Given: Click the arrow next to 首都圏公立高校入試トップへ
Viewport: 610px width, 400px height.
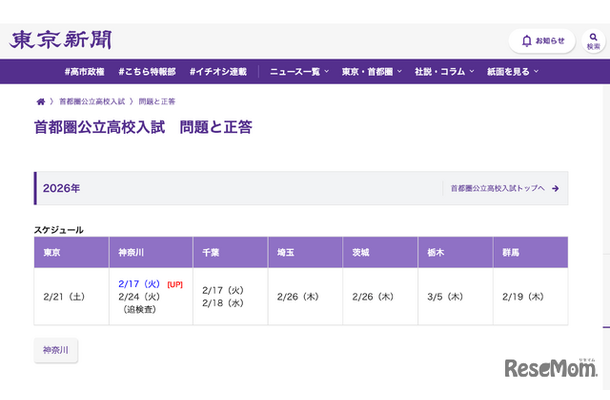Looking at the screenshot, I should pos(555,188).
